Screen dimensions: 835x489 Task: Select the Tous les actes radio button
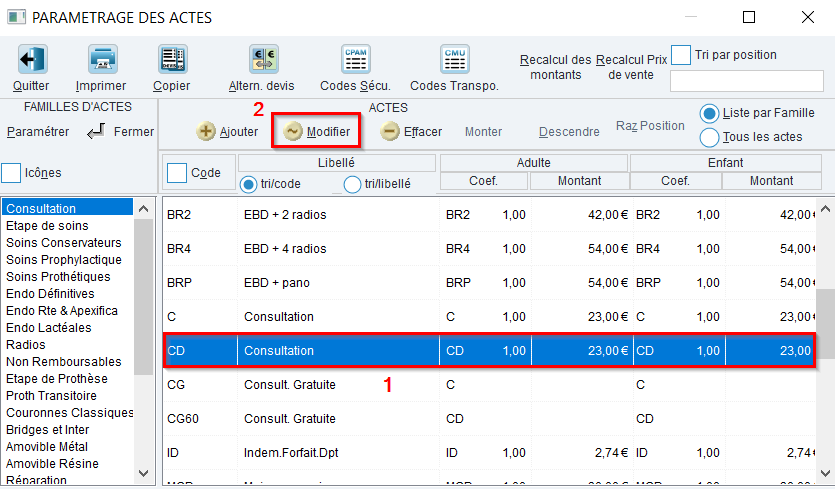[x=709, y=137]
